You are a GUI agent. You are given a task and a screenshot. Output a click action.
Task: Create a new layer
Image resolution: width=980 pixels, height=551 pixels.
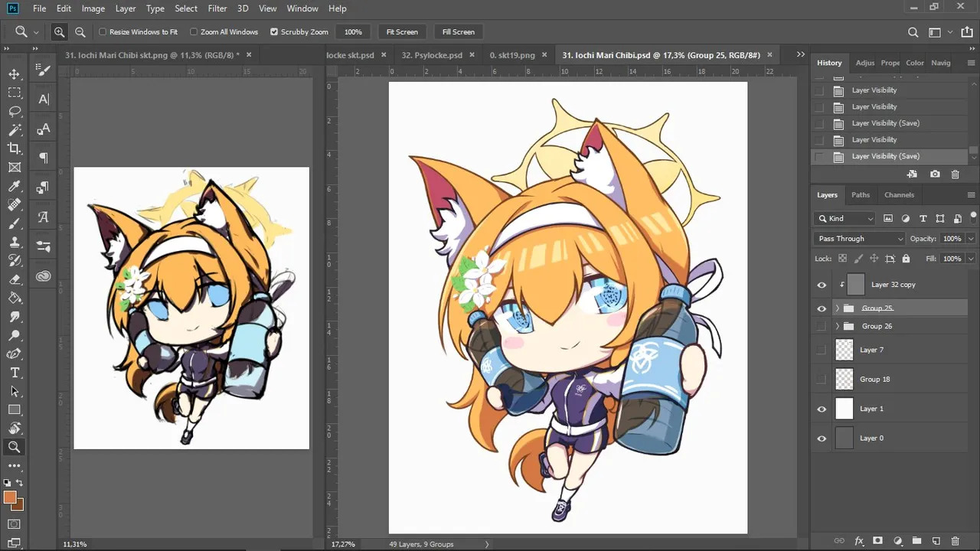tap(936, 541)
